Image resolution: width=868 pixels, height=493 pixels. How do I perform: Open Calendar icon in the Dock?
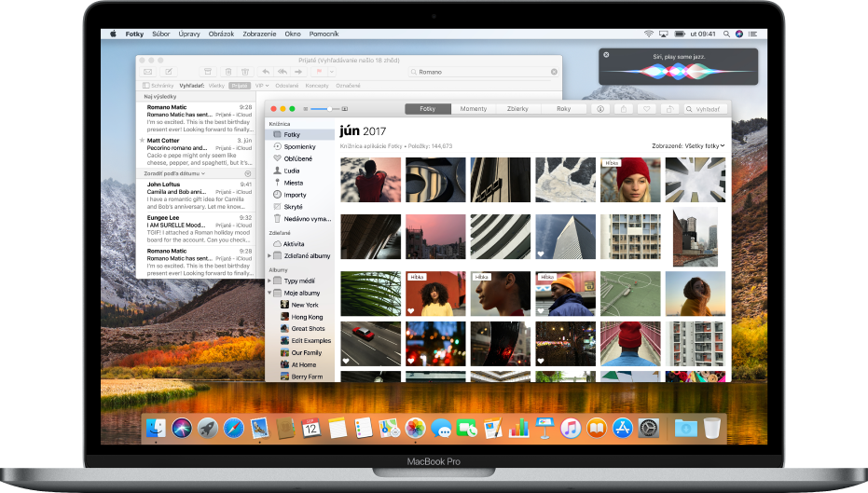[x=311, y=429]
